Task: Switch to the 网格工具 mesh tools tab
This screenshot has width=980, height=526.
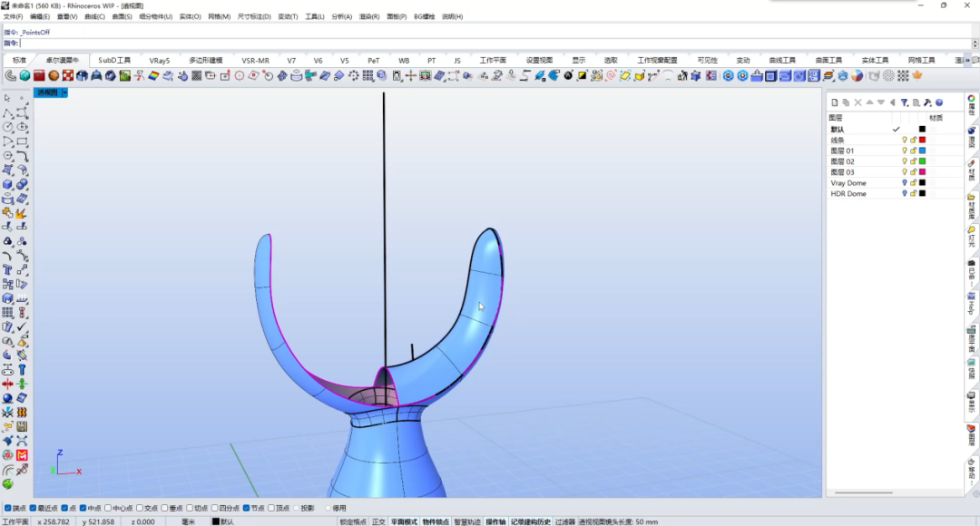Action: coord(921,60)
